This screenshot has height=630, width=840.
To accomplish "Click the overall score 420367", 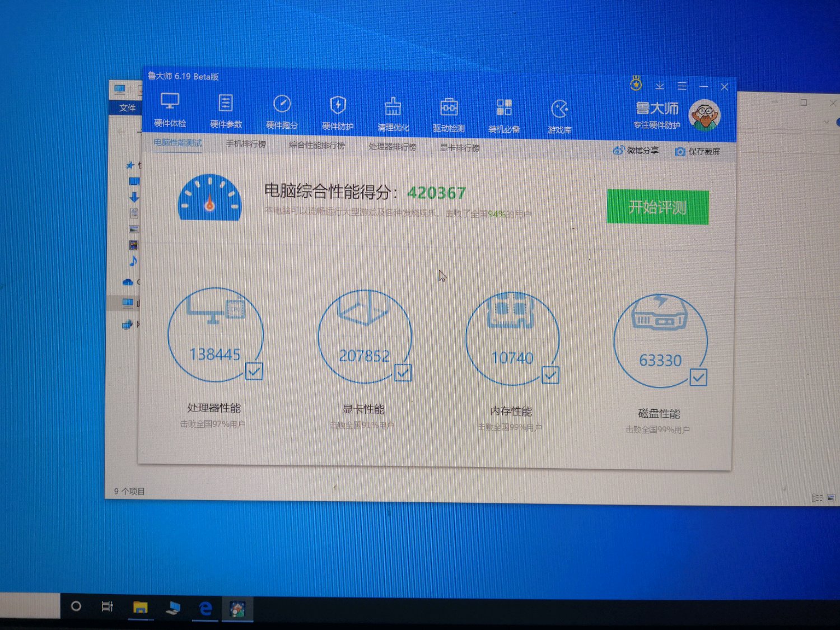I will (x=437, y=193).
